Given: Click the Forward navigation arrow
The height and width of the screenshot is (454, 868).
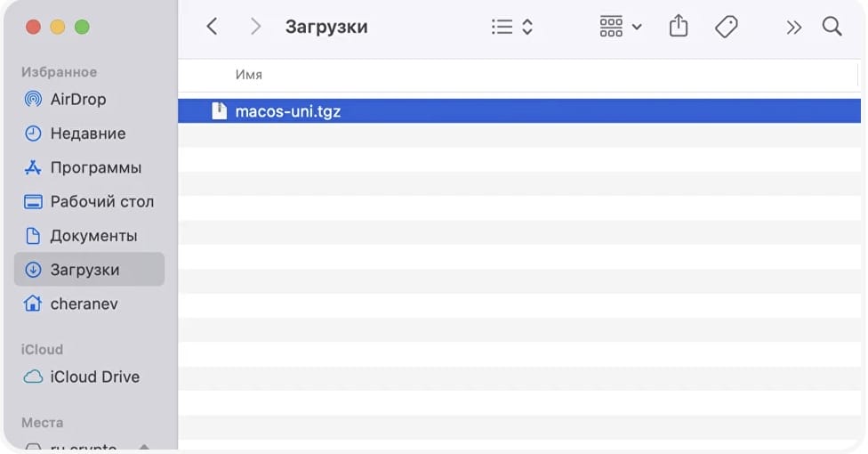Looking at the screenshot, I should pos(256,27).
